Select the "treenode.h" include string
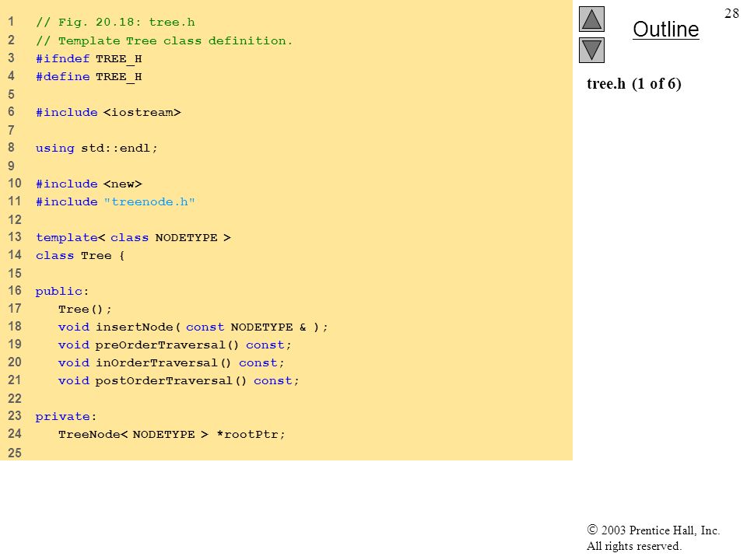Viewport: 747px width, 560px height. (149, 202)
